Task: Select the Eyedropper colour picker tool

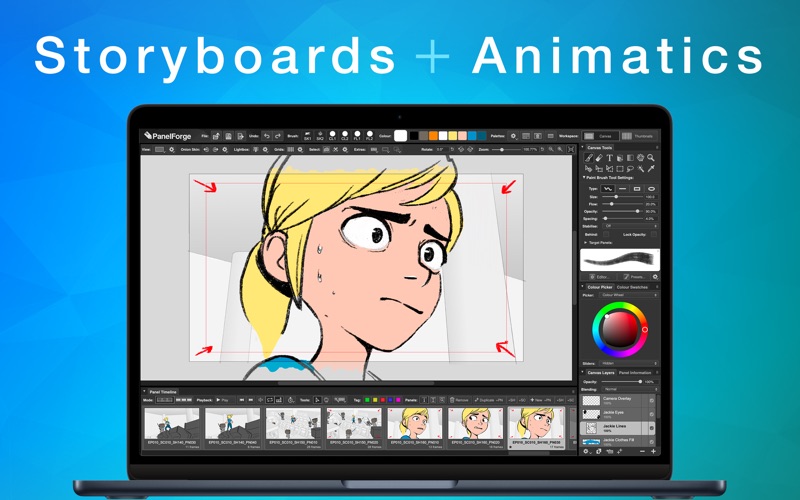Action: pyautogui.click(x=651, y=169)
